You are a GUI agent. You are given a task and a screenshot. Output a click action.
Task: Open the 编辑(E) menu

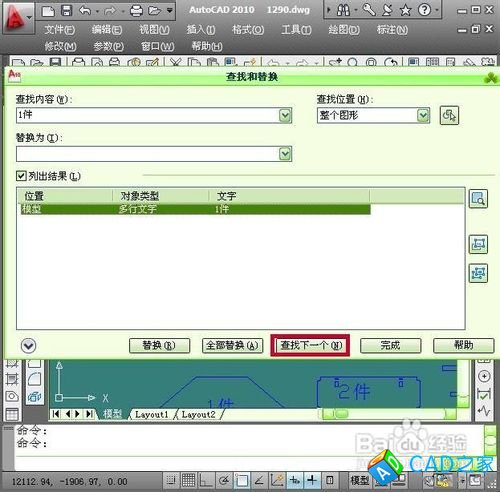coord(107,30)
